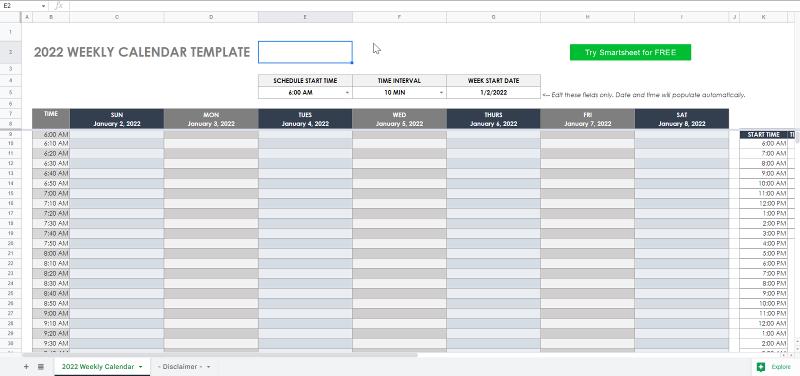Click the horizontal scrollbar
Viewport: 800px width, 376px height.
pyautogui.click(x=219, y=355)
